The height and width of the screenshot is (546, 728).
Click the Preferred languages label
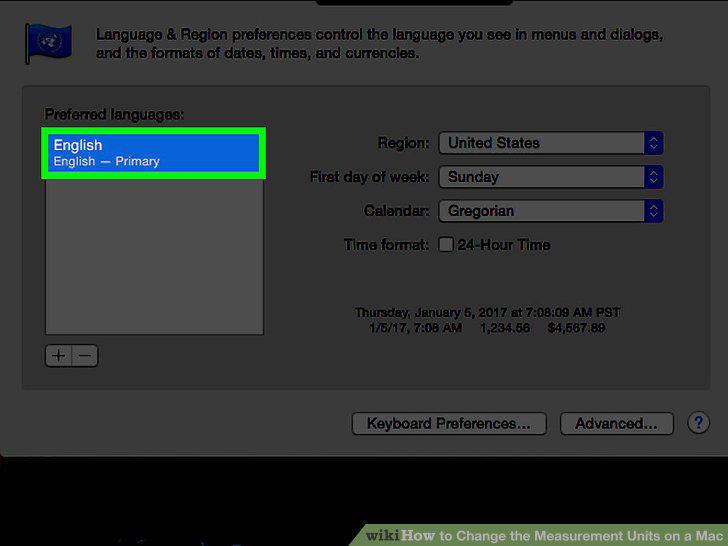[114, 114]
